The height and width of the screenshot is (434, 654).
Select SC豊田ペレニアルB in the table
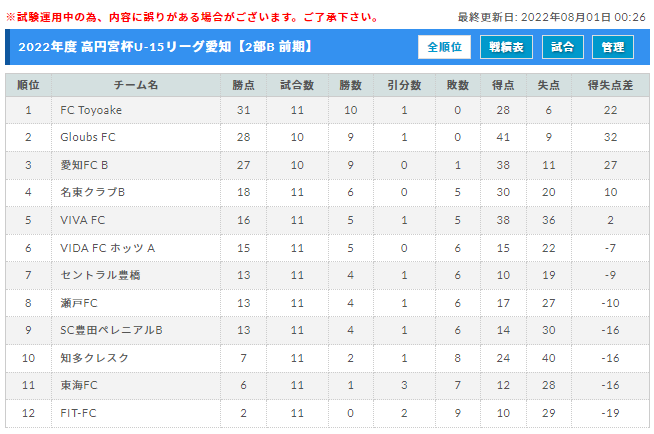click(111, 330)
